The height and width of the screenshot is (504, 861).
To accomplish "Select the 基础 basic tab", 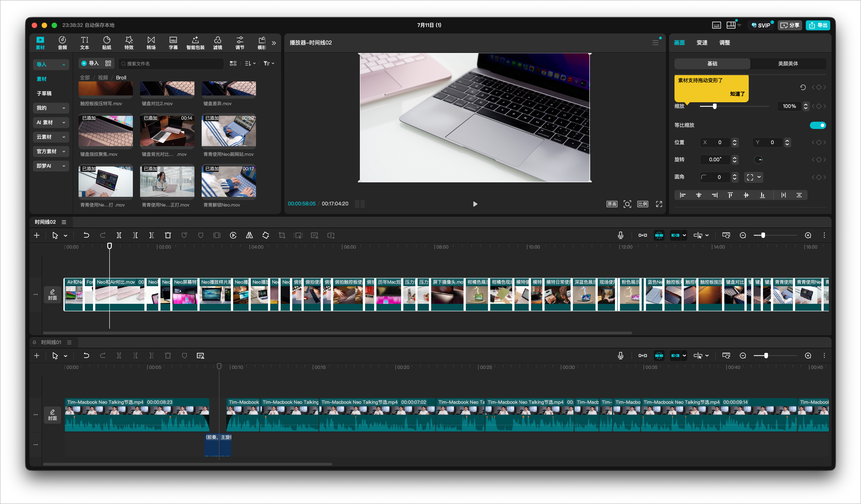I will [x=712, y=64].
